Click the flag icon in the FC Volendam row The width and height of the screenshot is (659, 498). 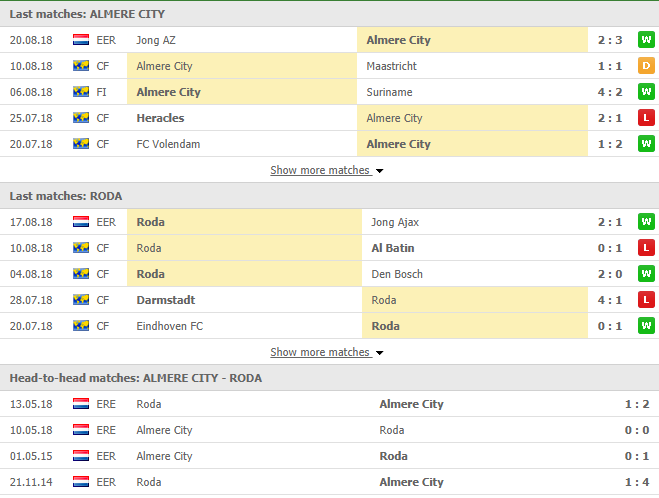pyautogui.click(x=81, y=144)
